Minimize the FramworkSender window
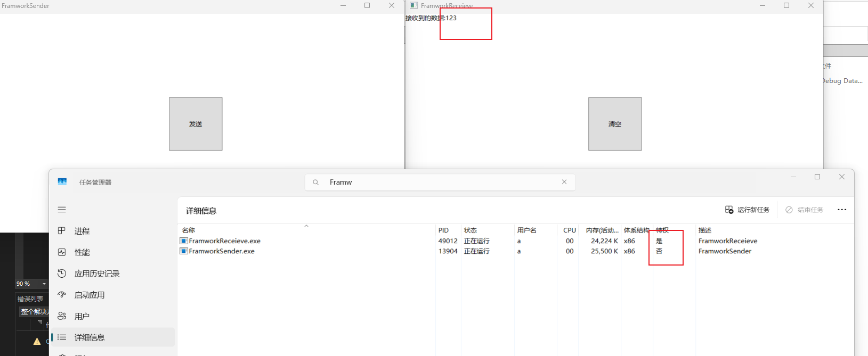The height and width of the screenshot is (356, 868). 343,5
